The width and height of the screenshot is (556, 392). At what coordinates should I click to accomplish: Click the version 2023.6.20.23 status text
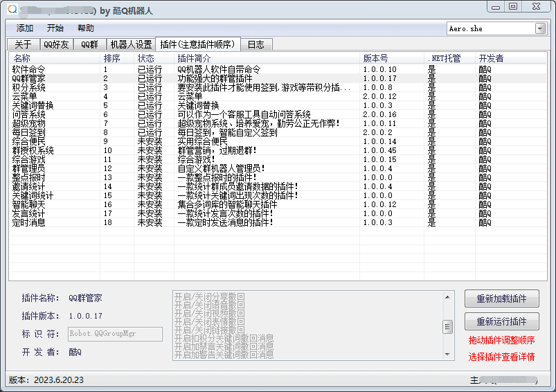tap(46, 380)
